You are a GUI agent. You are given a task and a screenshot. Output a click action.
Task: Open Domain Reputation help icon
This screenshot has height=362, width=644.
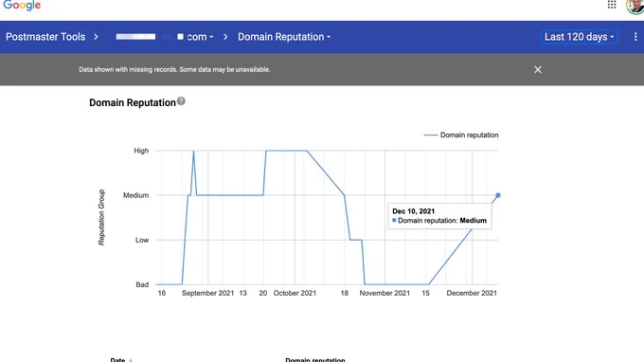point(181,101)
